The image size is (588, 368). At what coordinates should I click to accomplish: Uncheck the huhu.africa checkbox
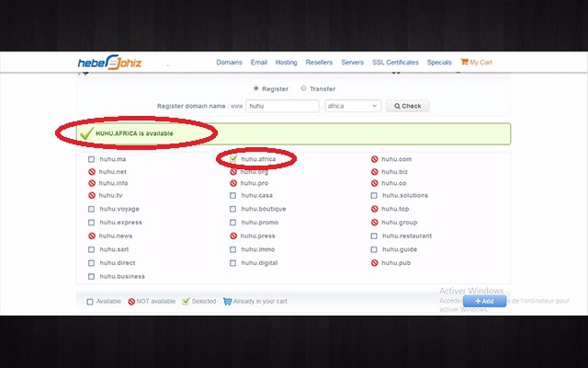[233, 159]
